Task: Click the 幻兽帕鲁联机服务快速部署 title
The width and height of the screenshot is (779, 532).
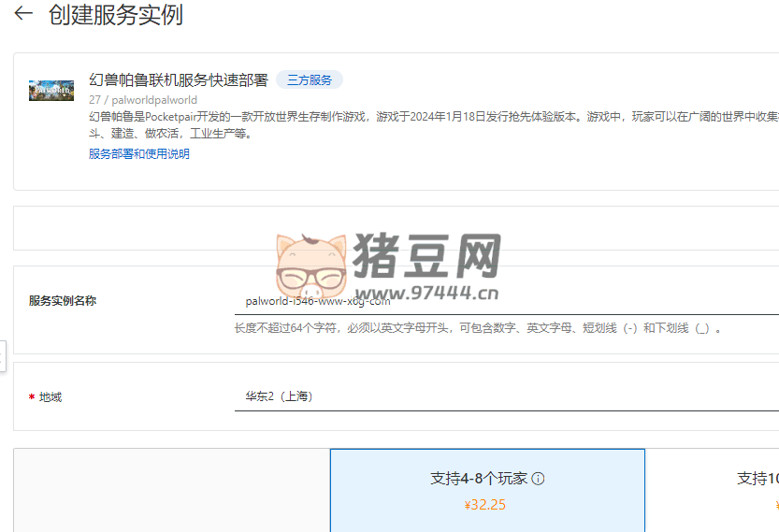Action: pyautogui.click(x=179, y=80)
